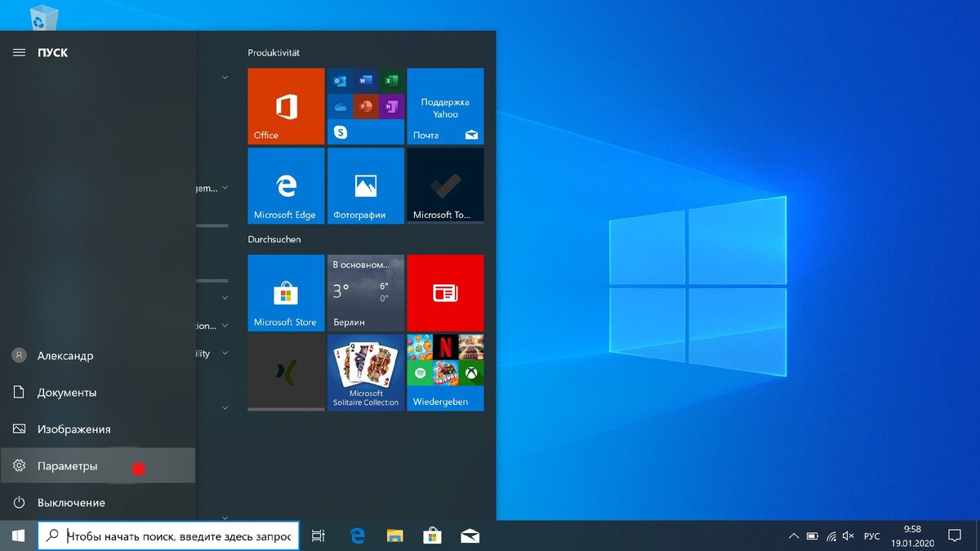The height and width of the screenshot is (551, 980).
Task: Open the OneDrive small tile
Action: click(340, 106)
